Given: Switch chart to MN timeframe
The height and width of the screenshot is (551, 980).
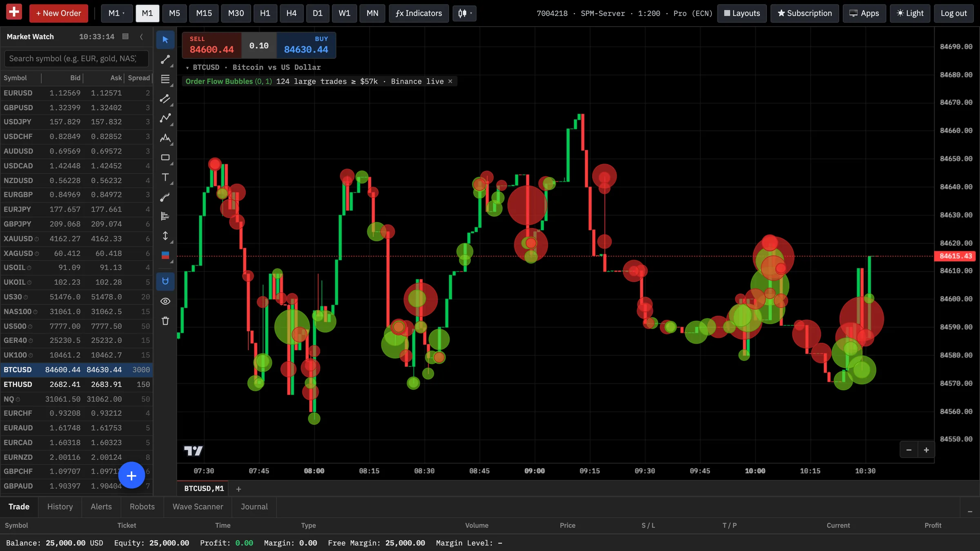Looking at the screenshot, I should pyautogui.click(x=372, y=13).
